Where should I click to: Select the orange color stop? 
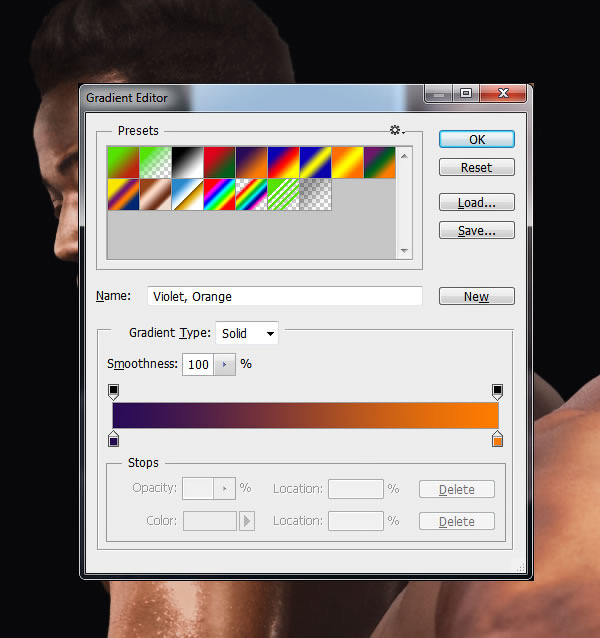point(497,439)
